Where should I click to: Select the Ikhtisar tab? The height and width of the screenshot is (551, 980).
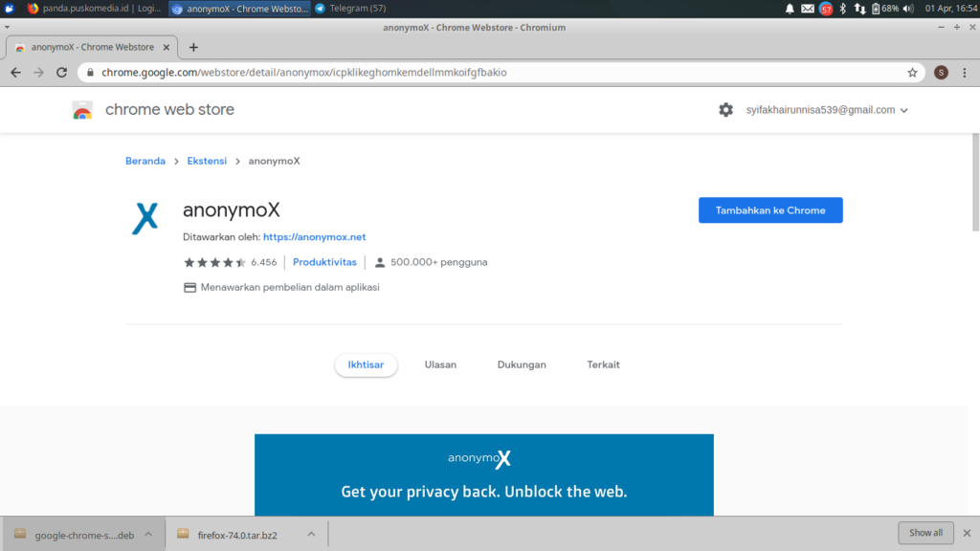pyautogui.click(x=366, y=364)
